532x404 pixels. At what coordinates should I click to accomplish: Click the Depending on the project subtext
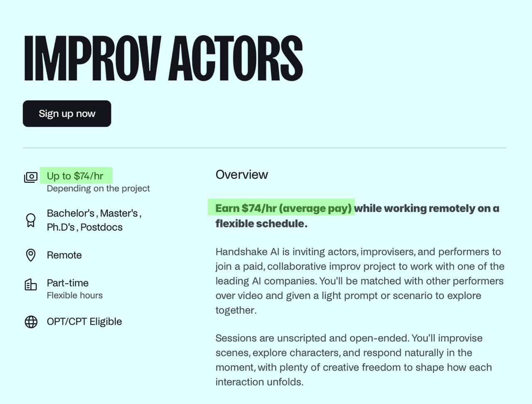tap(98, 189)
